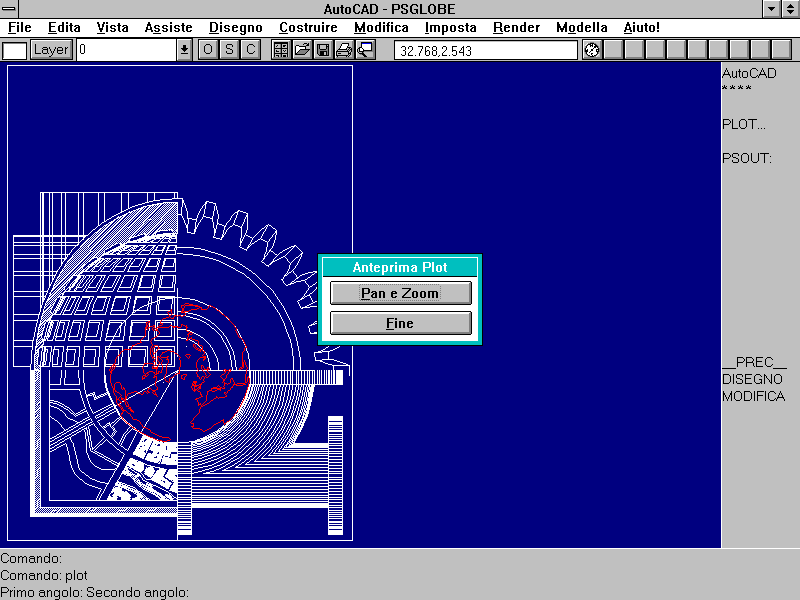Click the plot printer icon

coord(344,50)
